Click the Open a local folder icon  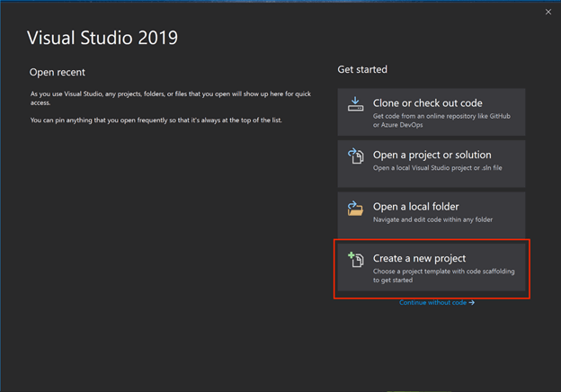pyautogui.click(x=355, y=208)
